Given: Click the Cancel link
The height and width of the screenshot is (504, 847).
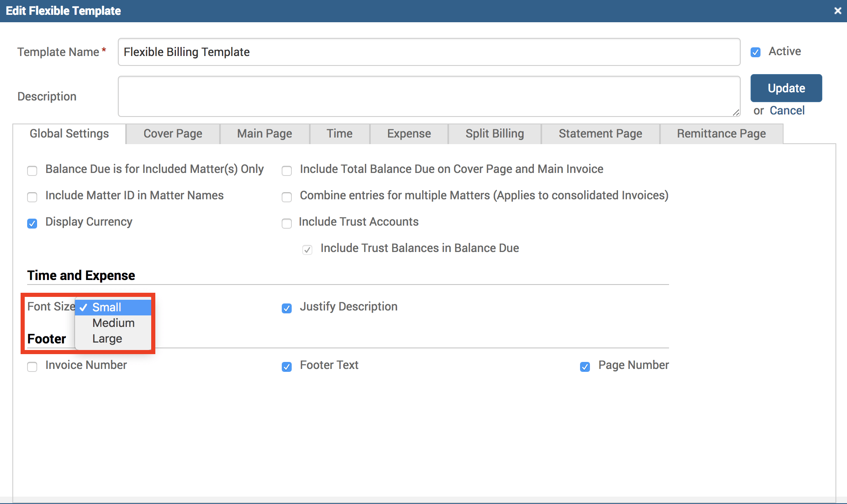Looking at the screenshot, I should click(x=787, y=110).
